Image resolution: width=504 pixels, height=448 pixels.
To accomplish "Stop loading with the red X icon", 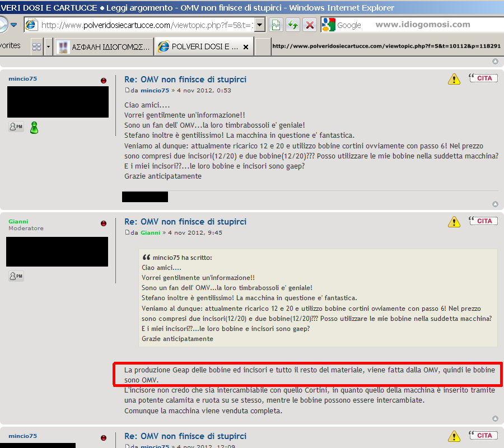I will click(x=310, y=25).
